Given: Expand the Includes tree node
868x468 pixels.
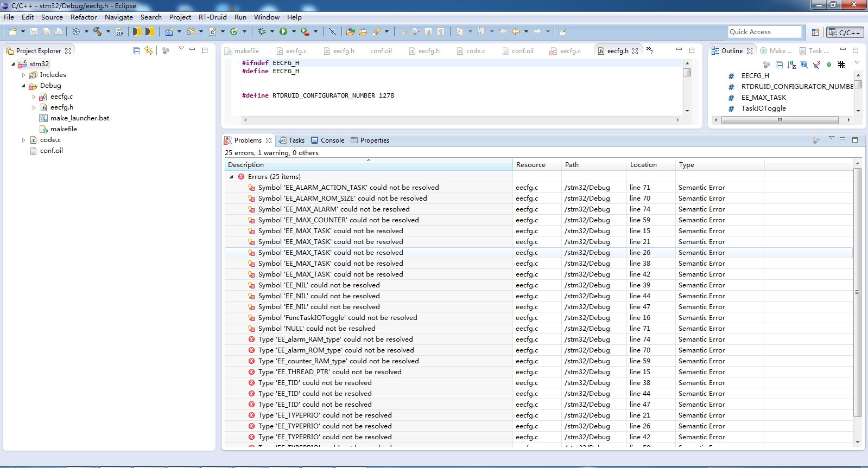Looking at the screenshot, I should 23,75.
